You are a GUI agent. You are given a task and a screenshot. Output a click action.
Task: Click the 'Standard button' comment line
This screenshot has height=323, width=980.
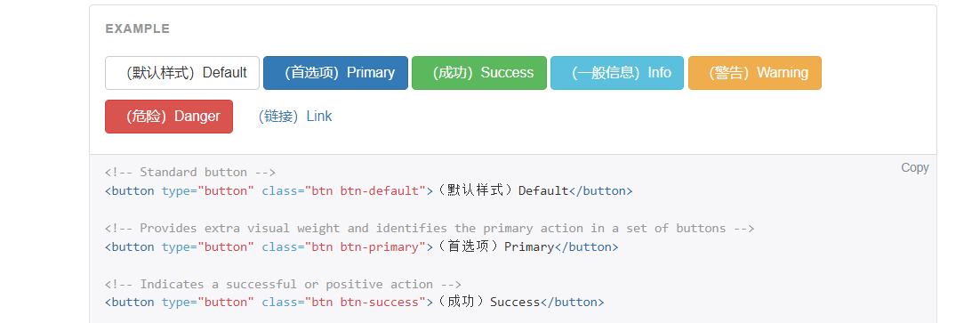point(190,173)
